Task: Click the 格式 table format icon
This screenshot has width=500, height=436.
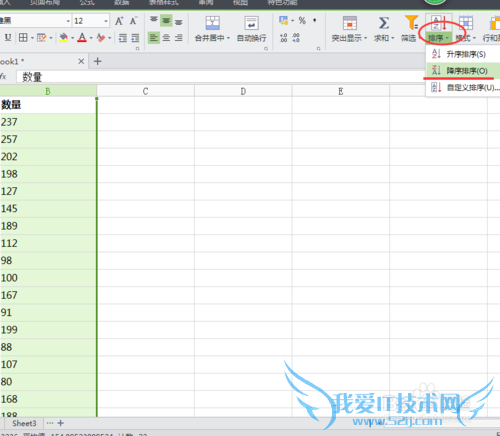Action: [x=466, y=23]
